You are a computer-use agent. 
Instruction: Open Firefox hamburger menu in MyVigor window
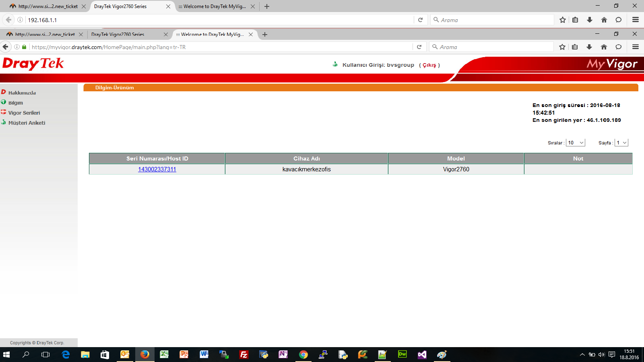(x=636, y=47)
